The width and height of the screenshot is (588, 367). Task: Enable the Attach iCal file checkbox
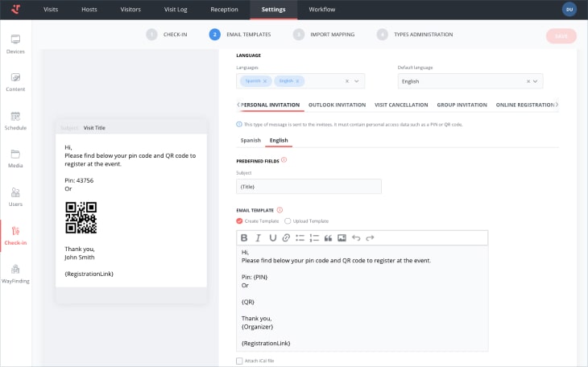239,361
